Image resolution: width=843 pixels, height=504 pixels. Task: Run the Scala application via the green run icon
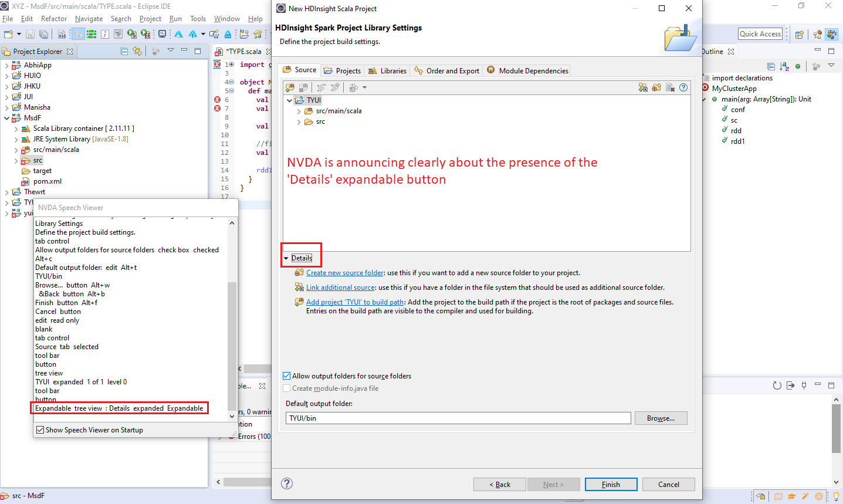131,34
